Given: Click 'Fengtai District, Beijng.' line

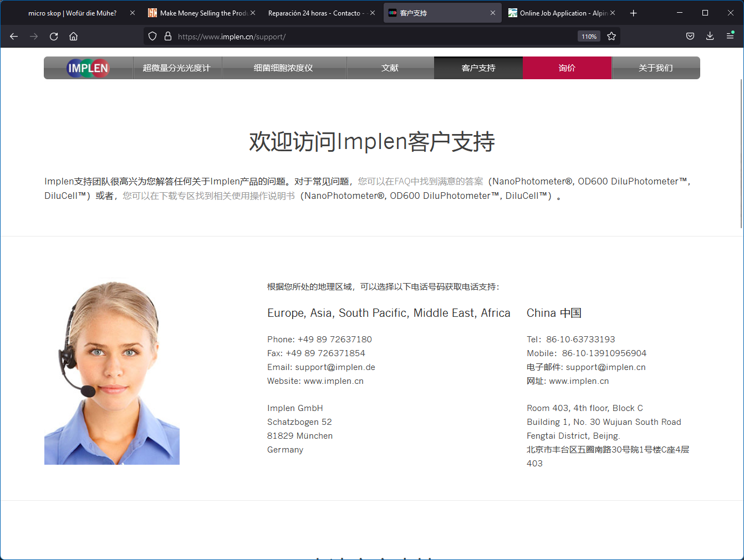Looking at the screenshot, I should pyautogui.click(x=573, y=436).
